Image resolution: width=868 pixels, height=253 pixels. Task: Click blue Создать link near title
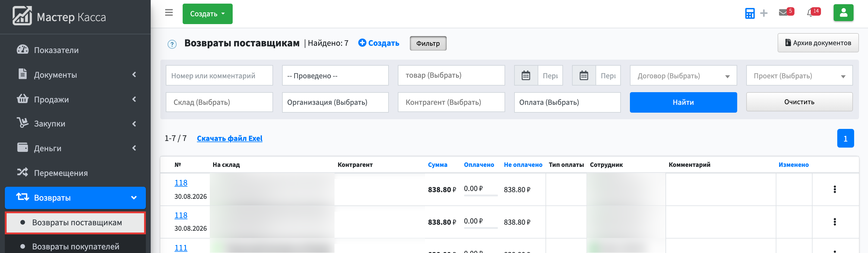[x=379, y=43]
